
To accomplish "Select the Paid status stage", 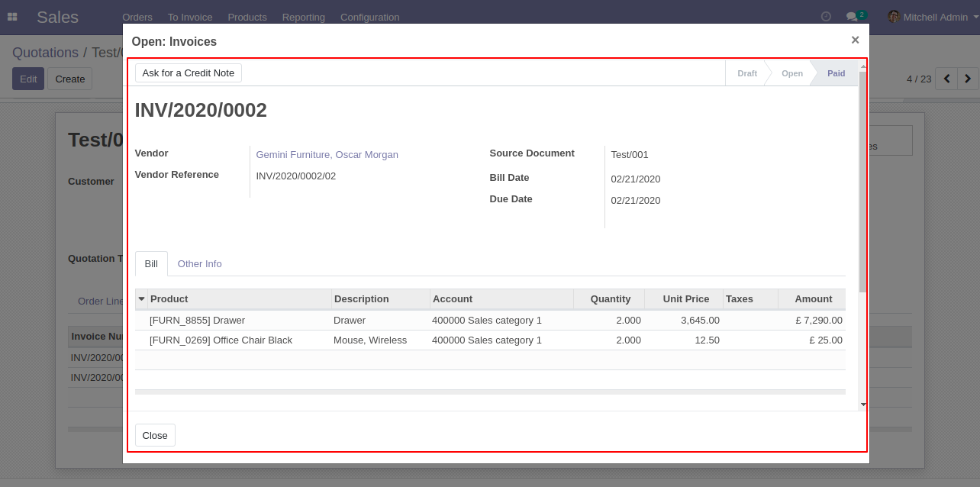I will pos(836,73).
